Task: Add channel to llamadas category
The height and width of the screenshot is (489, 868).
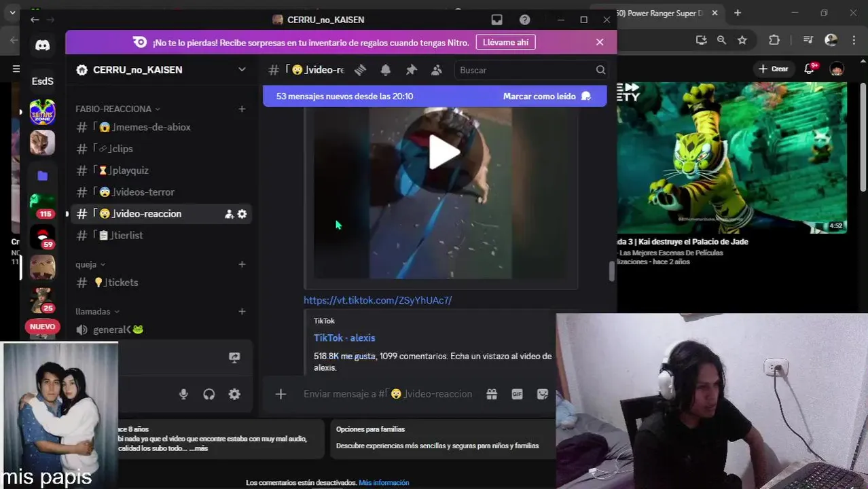Action: coord(242,312)
